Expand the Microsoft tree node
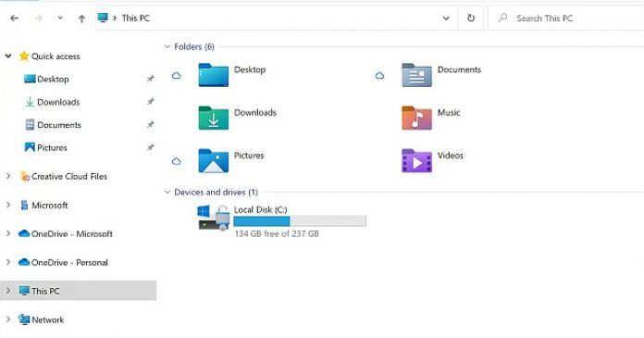Viewport: 644px width, 338px height. click(8, 205)
